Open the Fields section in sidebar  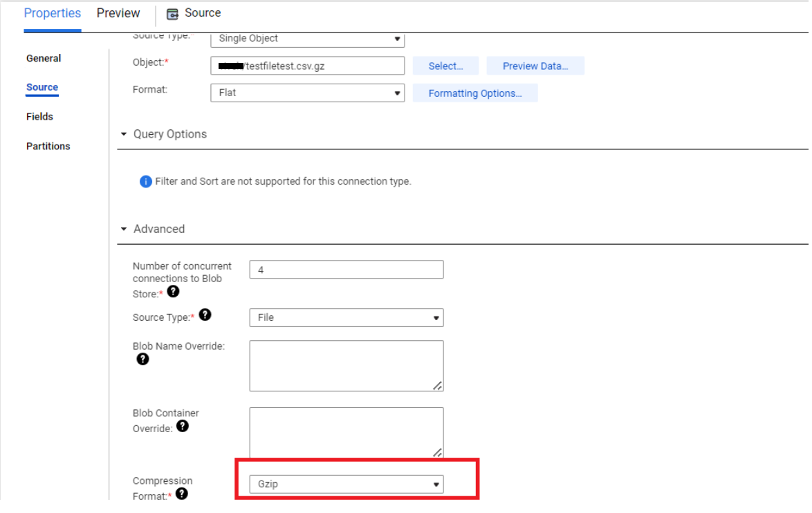click(x=39, y=117)
